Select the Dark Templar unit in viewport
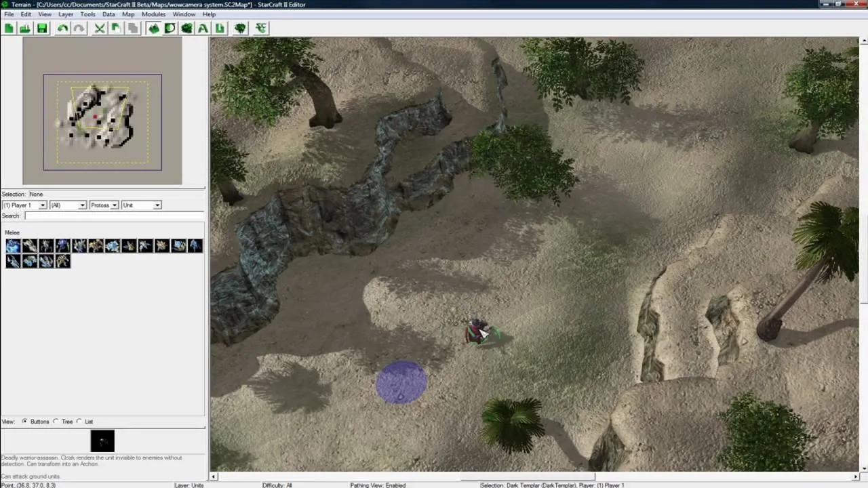Viewport: 868px width, 488px height. click(477, 331)
